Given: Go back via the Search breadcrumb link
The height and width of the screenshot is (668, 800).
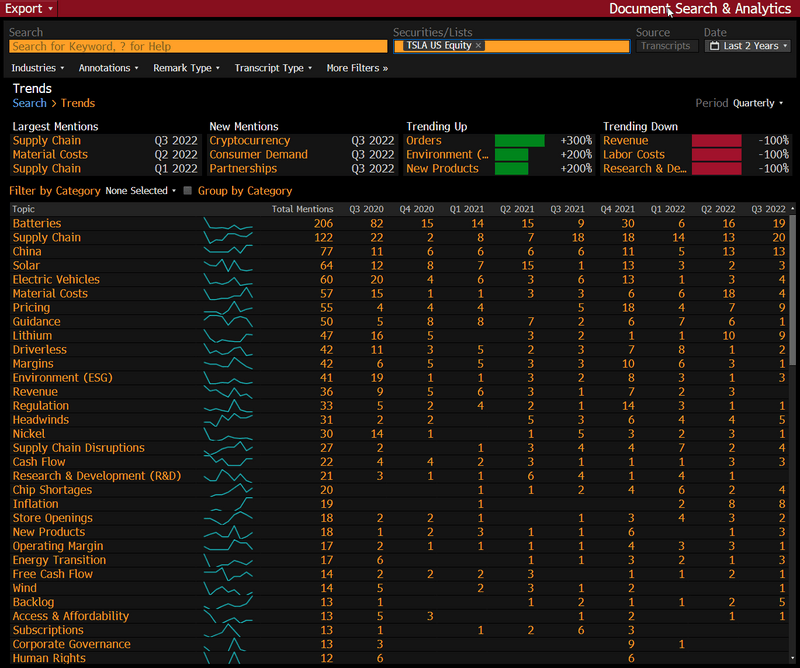Looking at the screenshot, I should (x=29, y=103).
